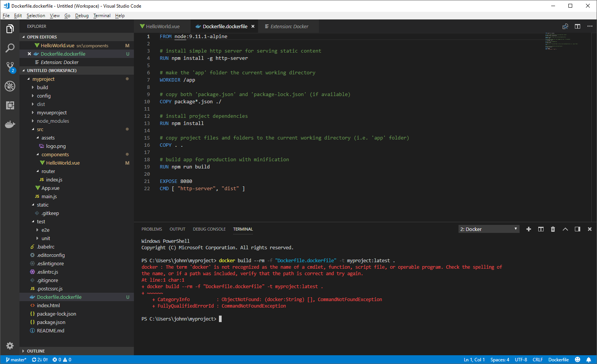The height and width of the screenshot is (364, 597).
Task: Open Source Control view with 2 changes
Action: 10,67
